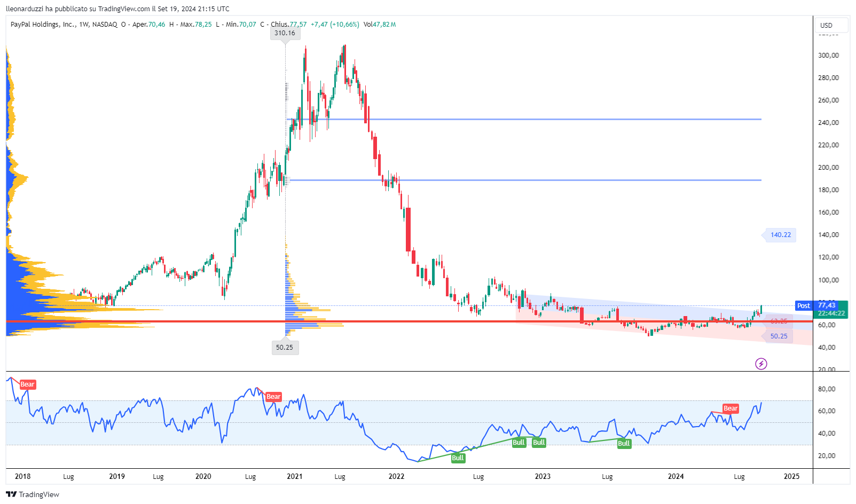Viewport: 856px width, 504px height.
Task: Click the Bull label in mid-2023 on RSI
Action: pos(624,444)
